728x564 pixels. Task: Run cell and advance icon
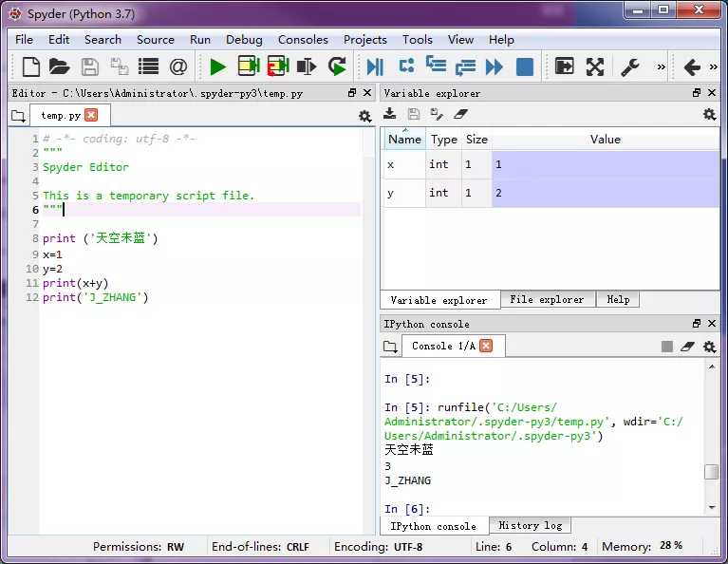tap(278, 66)
